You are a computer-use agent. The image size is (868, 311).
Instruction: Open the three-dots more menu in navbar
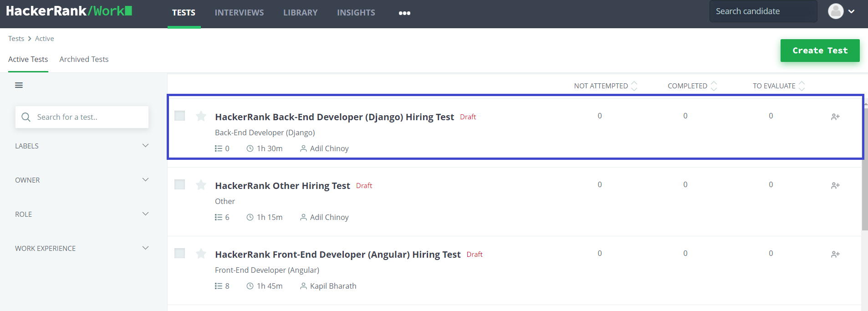tap(404, 13)
